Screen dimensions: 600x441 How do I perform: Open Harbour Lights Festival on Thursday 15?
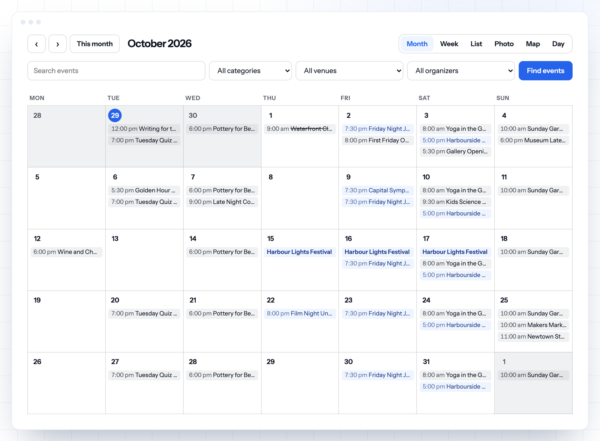click(x=300, y=252)
